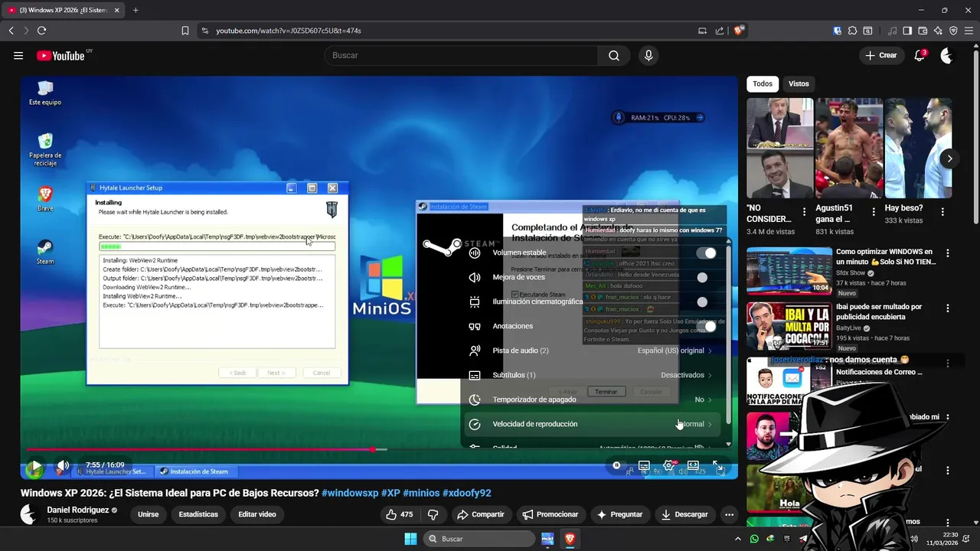This screenshot has width=980, height=551.
Task: Open Ibai multado Coca-Cola thumbnail
Action: (789, 327)
